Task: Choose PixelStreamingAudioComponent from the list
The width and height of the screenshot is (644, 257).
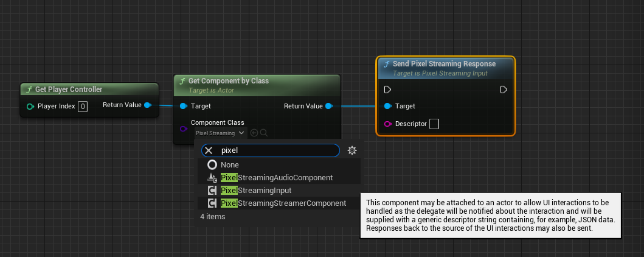Action: tap(276, 178)
